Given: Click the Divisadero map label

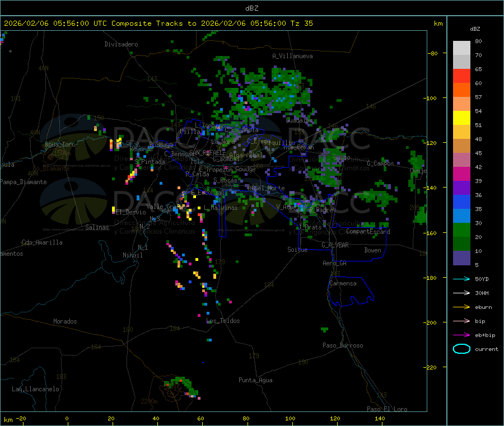Looking at the screenshot, I should click(x=121, y=44).
